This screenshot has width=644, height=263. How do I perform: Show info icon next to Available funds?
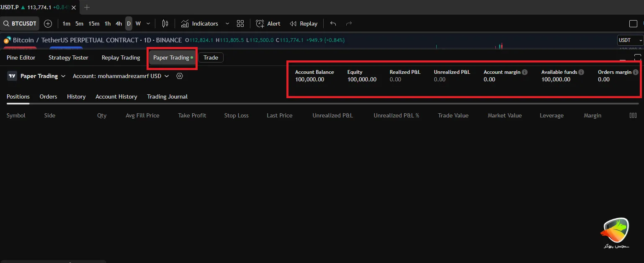tap(581, 72)
